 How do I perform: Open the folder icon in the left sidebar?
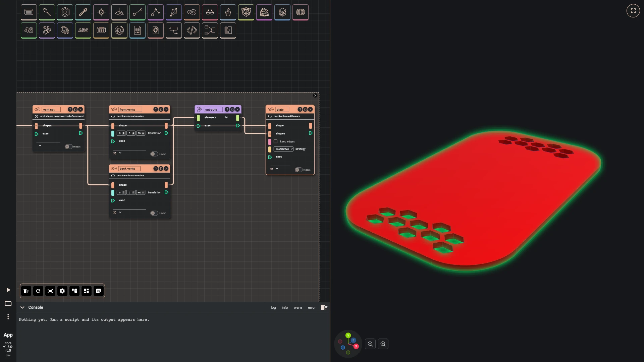(x=8, y=303)
